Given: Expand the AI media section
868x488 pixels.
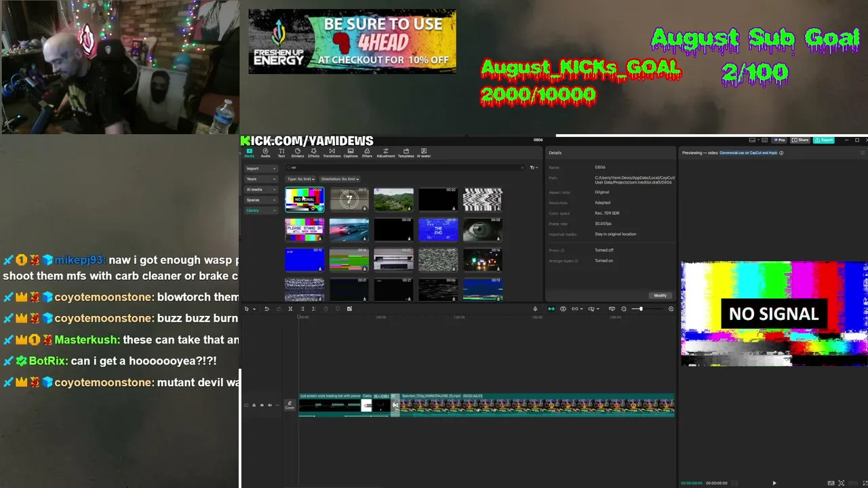Looking at the screenshot, I should 261,190.
